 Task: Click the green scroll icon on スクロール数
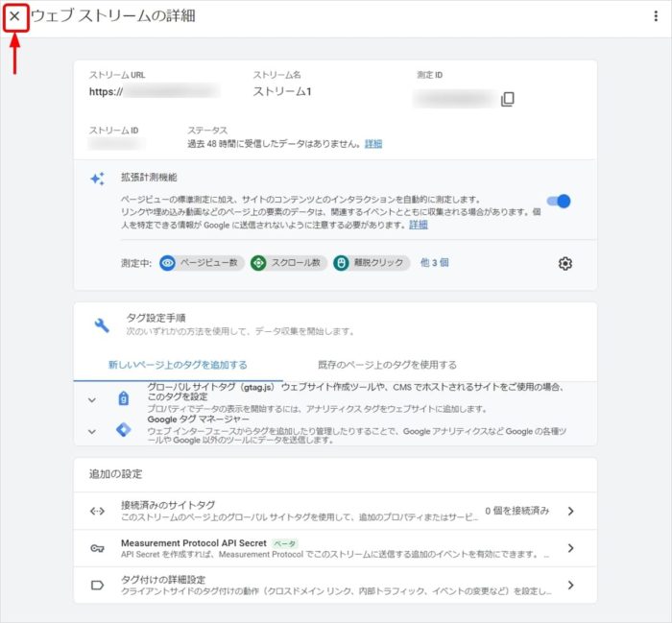[258, 263]
